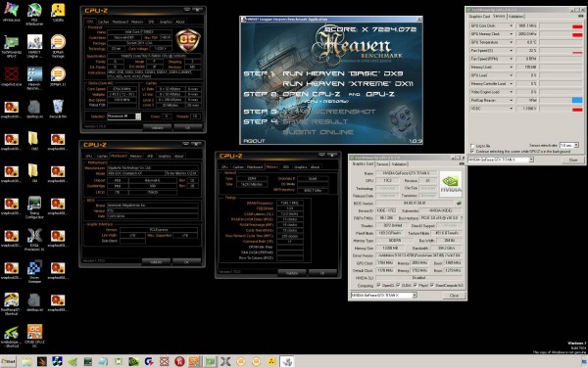Click the BIOS save icon in GPU-Z

point(459,203)
